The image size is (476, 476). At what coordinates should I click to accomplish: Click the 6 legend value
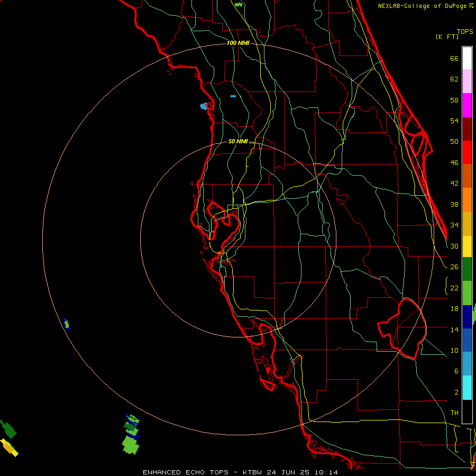pos(456,371)
